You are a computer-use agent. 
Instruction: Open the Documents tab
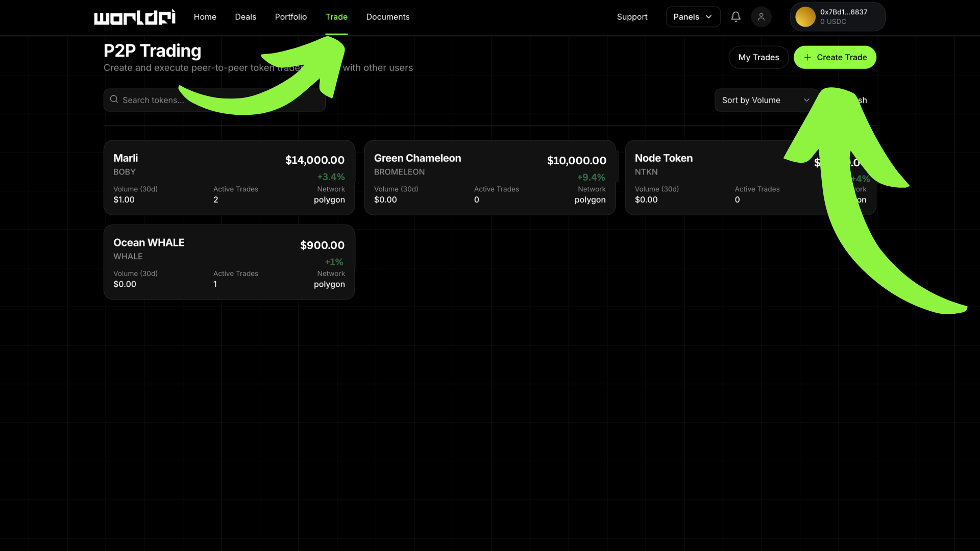(388, 17)
